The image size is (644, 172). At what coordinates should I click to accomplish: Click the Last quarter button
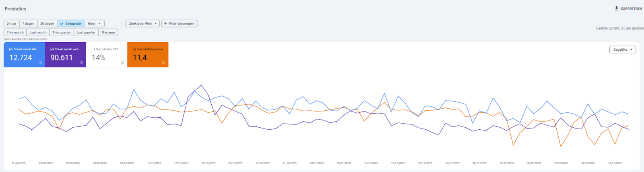pyautogui.click(x=86, y=33)
